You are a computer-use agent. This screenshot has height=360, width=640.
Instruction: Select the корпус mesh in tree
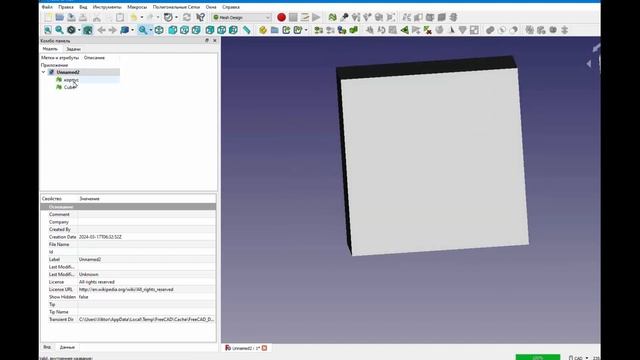[71, 80]
